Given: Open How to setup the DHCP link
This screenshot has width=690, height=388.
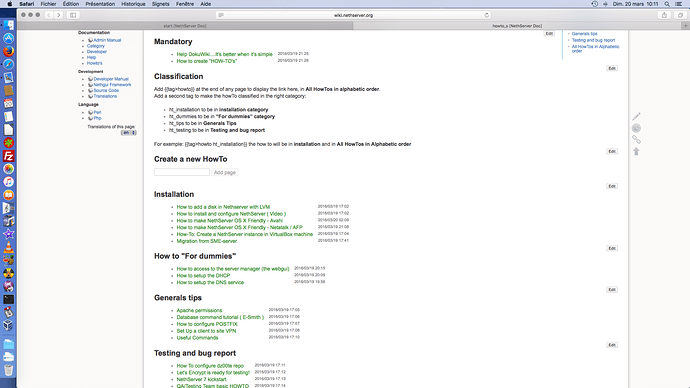Looking at the screenshot, I should click(x=203, y=275).
